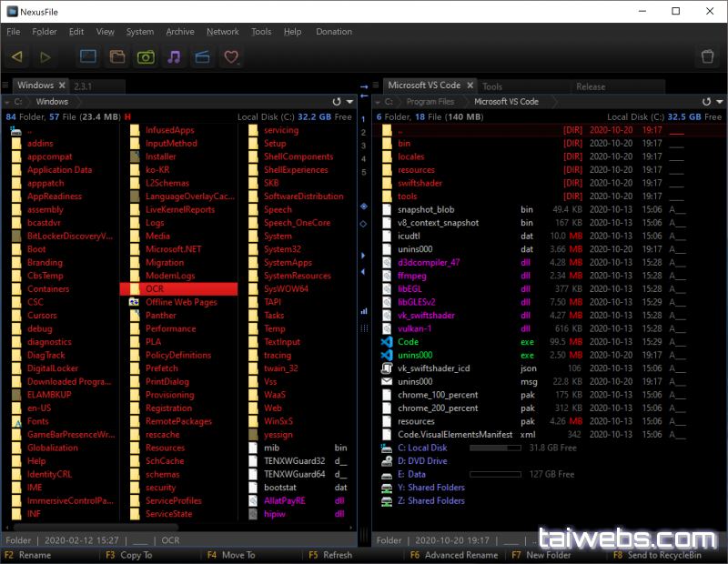Close the Microsoft VS Code tab

coord(468,86)
